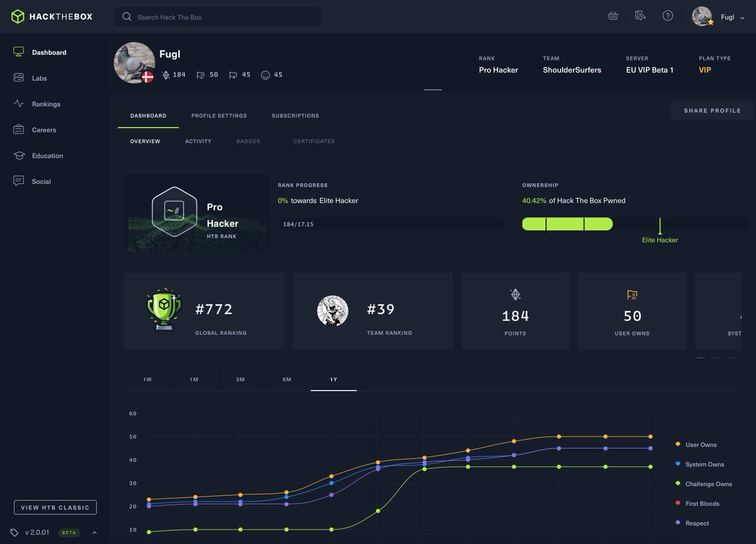Screen dimensions: 756x544
Task: Click the green ownership progress bar
Action: pos(567,224)
